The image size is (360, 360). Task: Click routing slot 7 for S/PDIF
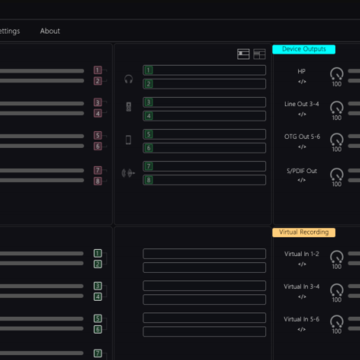click(204, 166)
